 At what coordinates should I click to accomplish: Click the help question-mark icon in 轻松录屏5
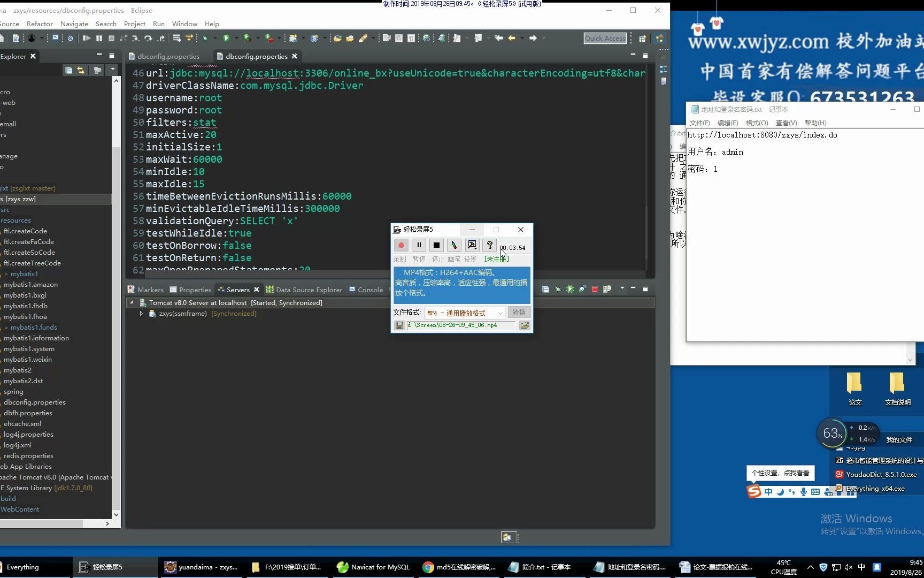tap(489, 245)
